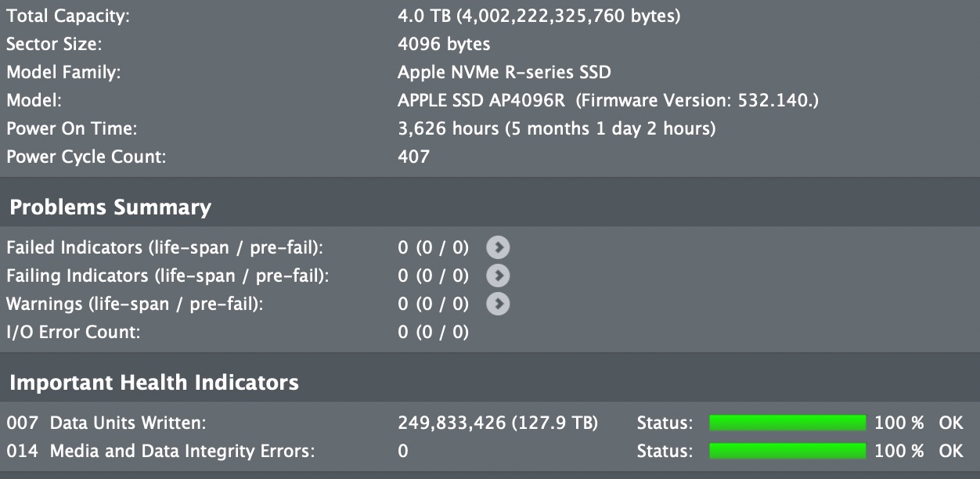Select the Problems Summary section header
This screenshot has height=479, width=980.
[x=110, y=207]
